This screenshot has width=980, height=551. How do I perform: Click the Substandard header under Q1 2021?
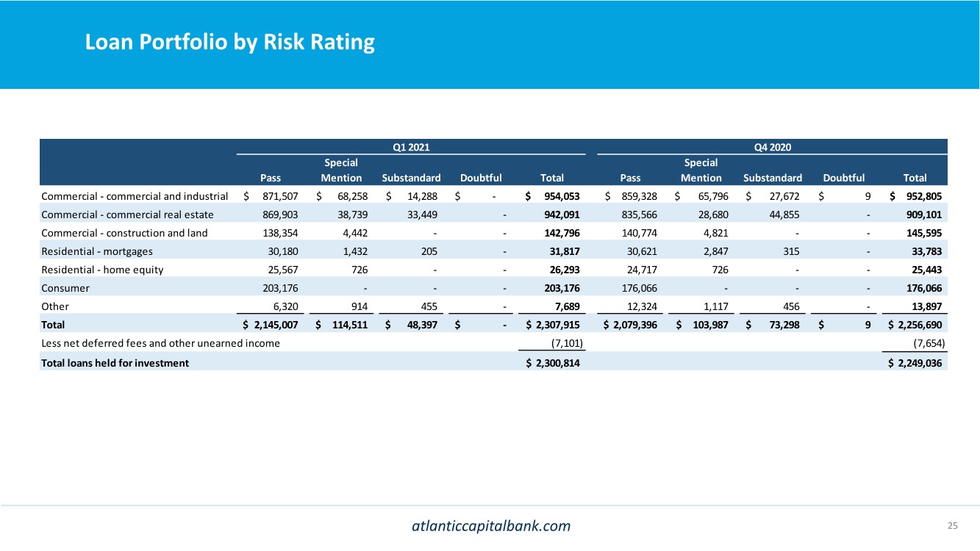411,178
